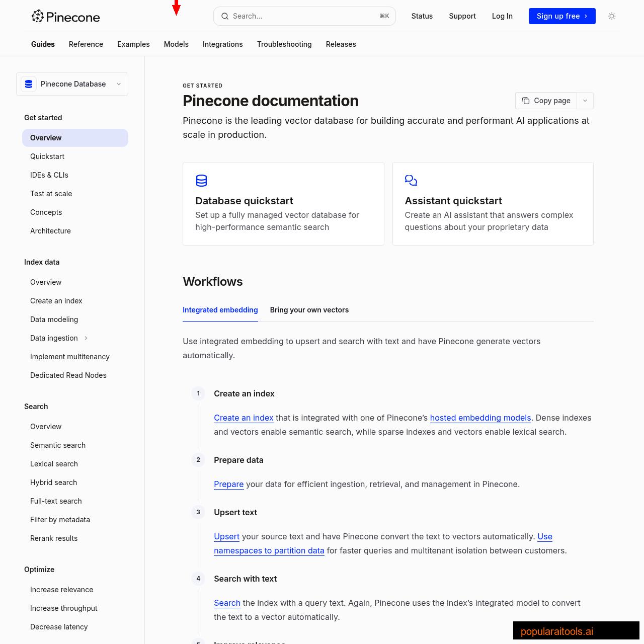Open the Troubleshooting tab
Screen dimensions: 644x644
[284, 44]
